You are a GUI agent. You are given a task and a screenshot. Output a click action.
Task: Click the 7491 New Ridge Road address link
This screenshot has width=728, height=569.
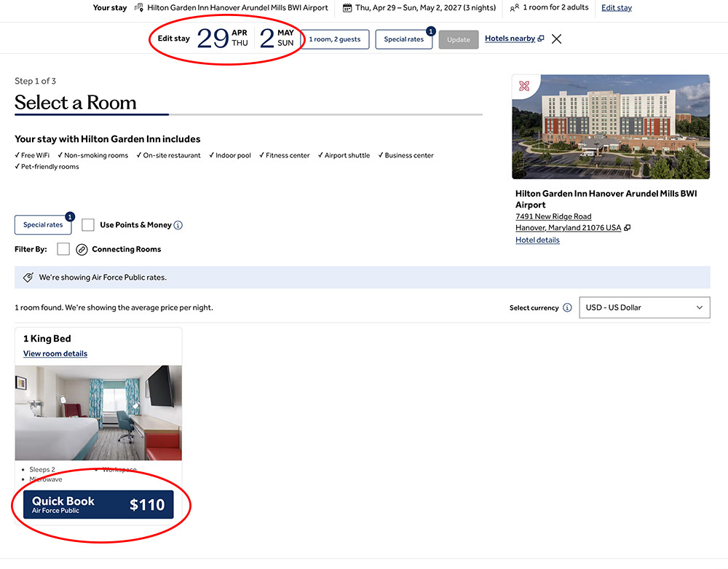pos(553,216)
